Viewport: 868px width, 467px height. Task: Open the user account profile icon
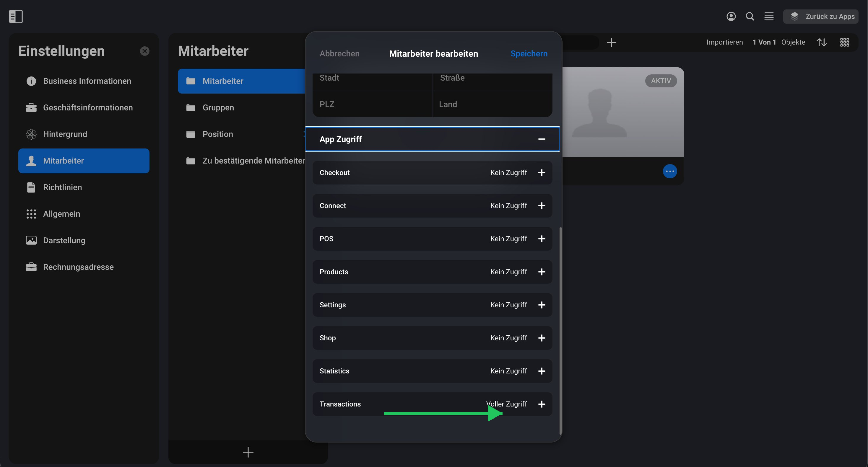click(731, 16)
